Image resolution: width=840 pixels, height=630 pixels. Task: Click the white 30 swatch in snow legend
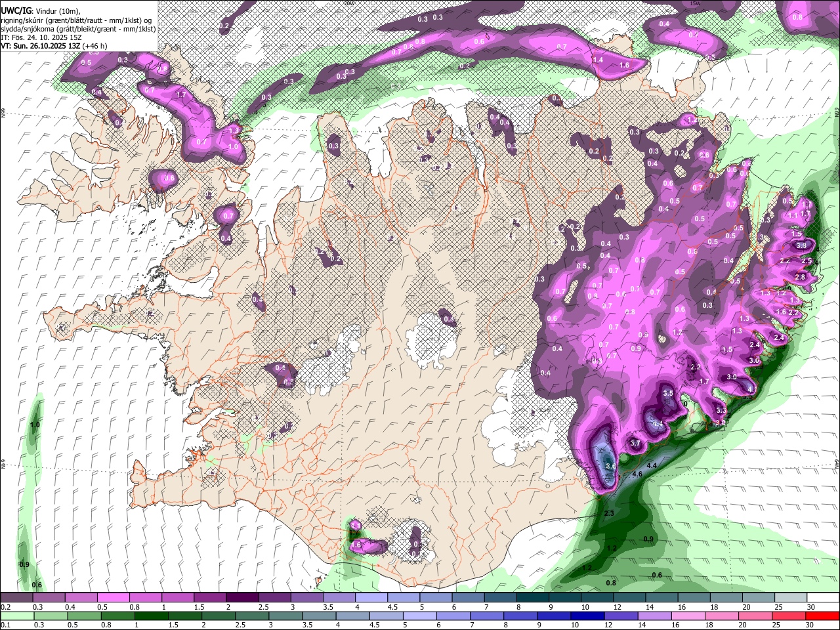point(824,598)
